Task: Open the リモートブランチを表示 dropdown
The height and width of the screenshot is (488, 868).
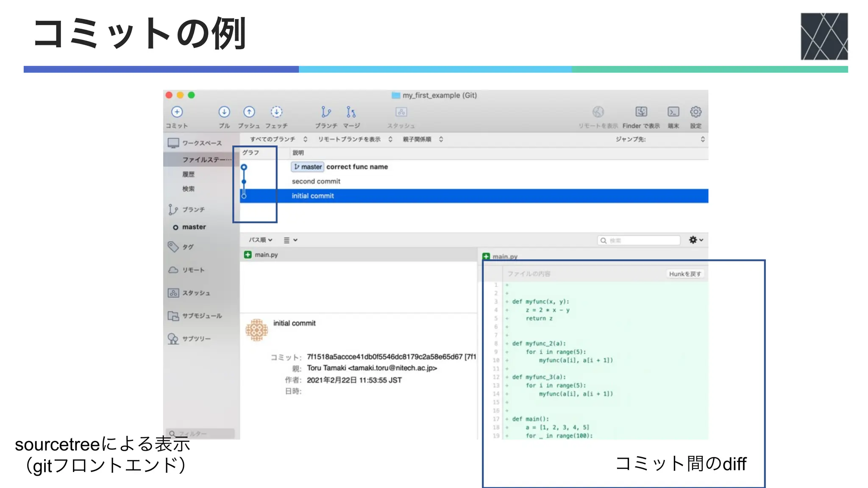Action: pos(355,139)
